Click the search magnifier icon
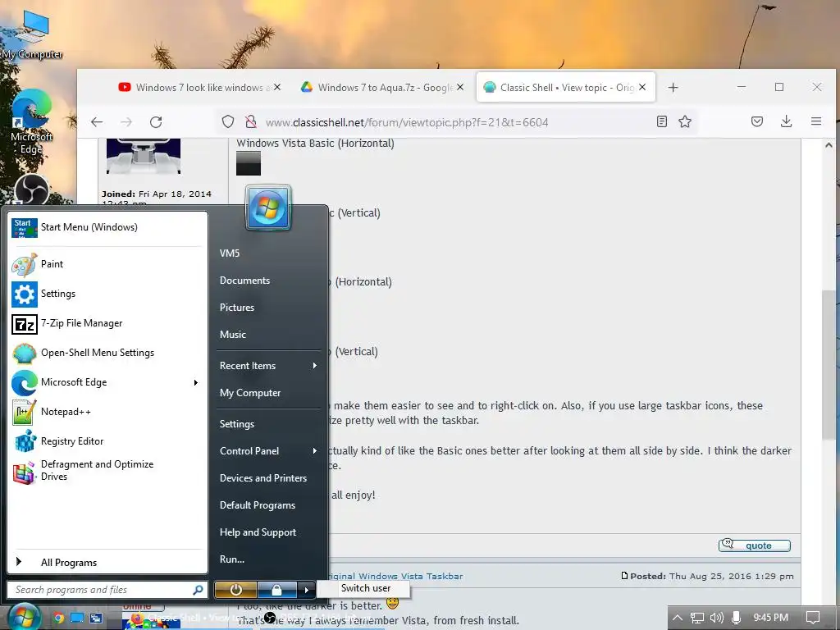This screenshot has width=840, height=630. coord(198,590)
